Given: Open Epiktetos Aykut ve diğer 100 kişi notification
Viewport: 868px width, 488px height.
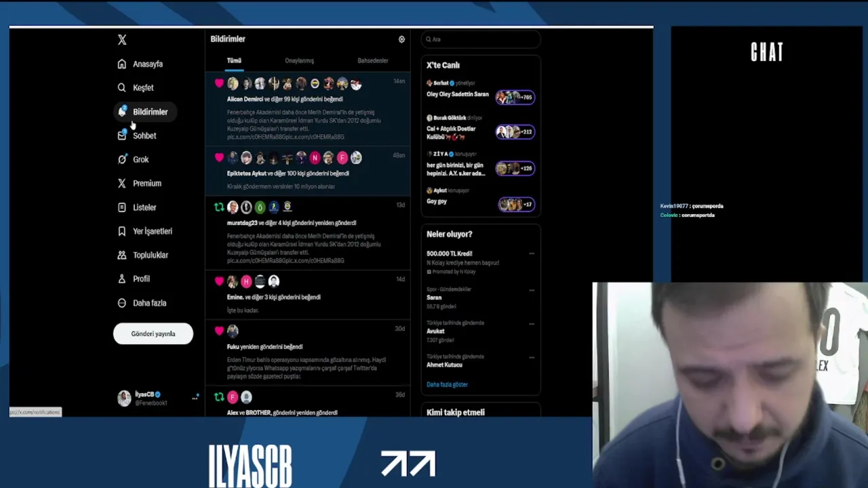Looking at the screenshot, I should (x=308, y=172).
